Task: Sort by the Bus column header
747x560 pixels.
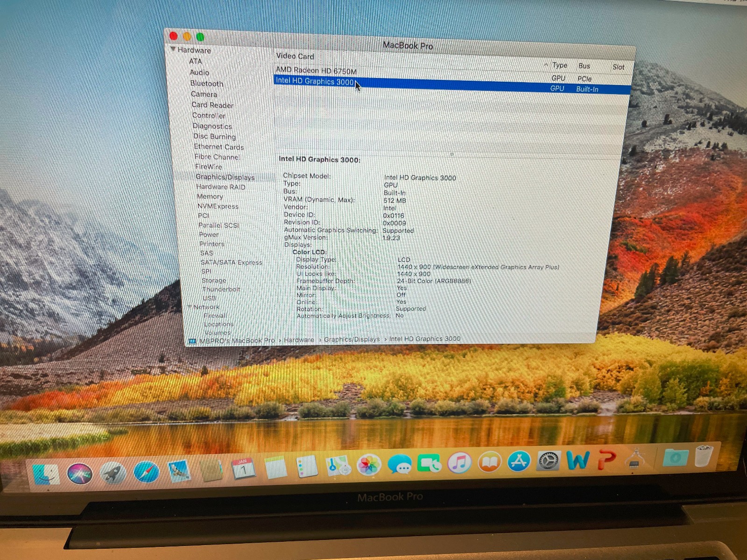Action: point(584,66)
